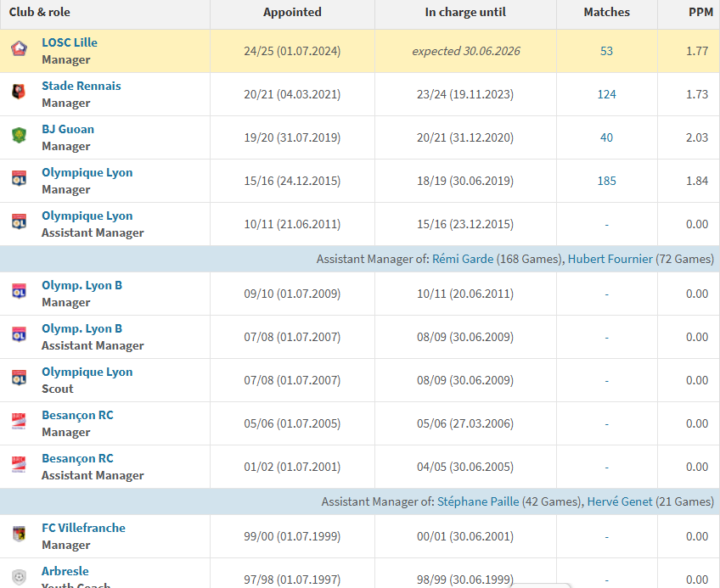Click end date 05/06 (27.03.2006)
The width and height of the screenshot is (720, 588).
(x=465, y=423)
